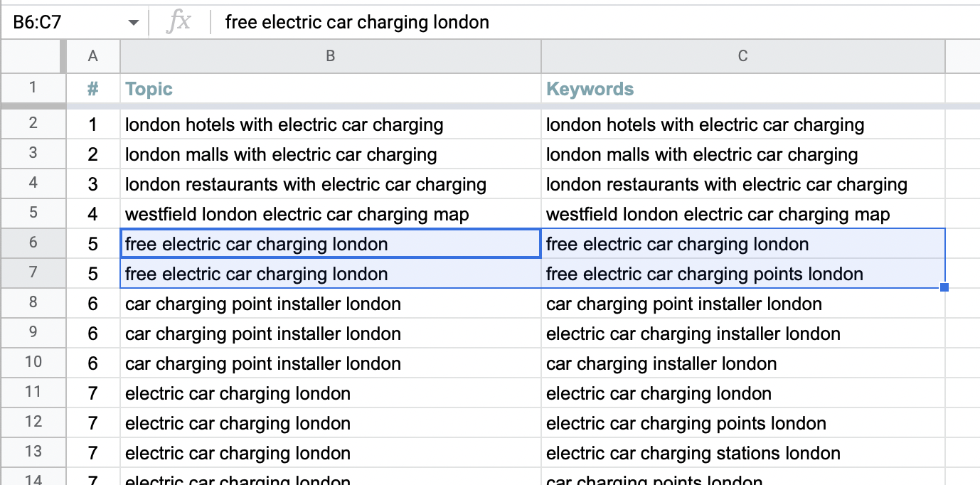This screenshot has height=485, width=980.
Task: Click the Keywords header cell
Action: 743,88
